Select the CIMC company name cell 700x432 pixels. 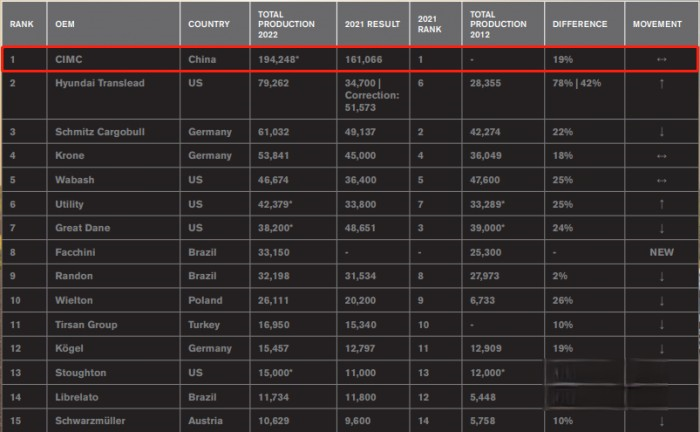click(69, 59)
